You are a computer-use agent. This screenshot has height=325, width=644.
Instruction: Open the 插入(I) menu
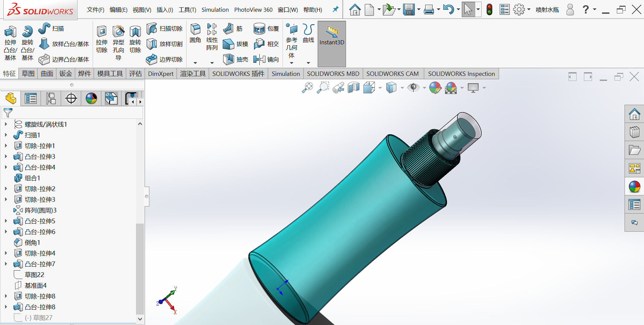click(165, 10)
